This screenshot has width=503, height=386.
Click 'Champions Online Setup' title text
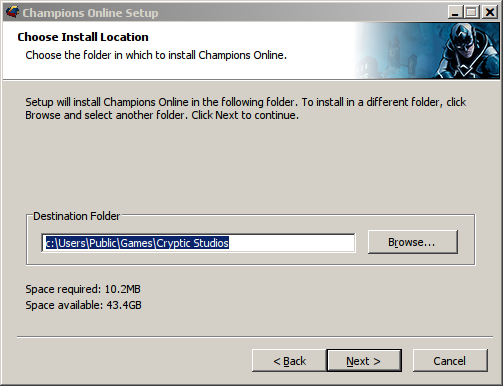(90, 13)
